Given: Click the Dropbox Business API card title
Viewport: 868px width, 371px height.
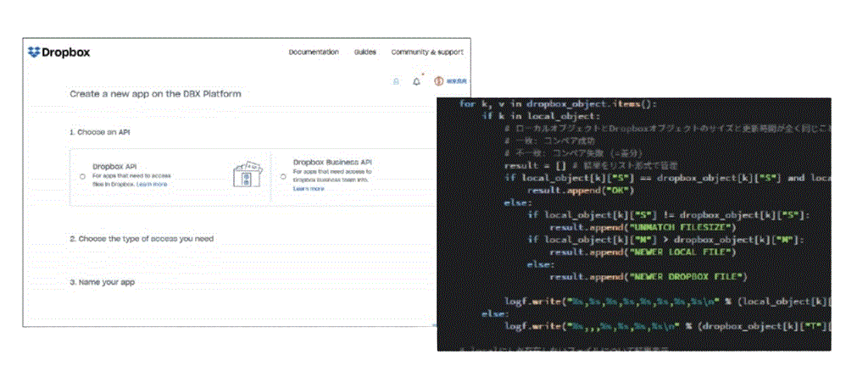Looking at the screenshot, I should click(x=332, y=161).
